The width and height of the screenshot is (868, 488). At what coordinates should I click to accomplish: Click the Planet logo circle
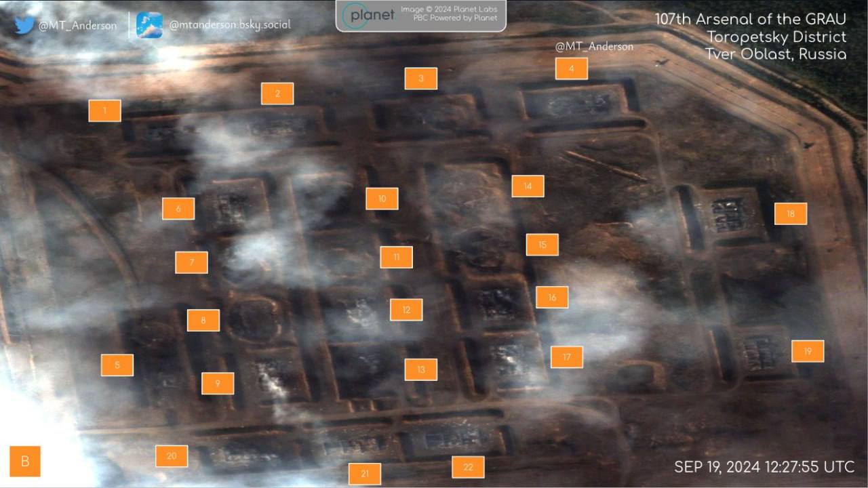(x=357, y=15)
